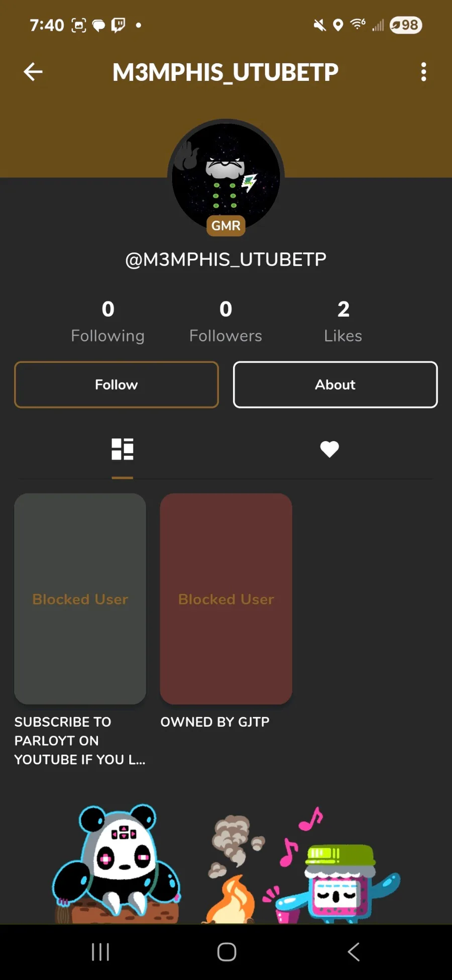Screen dimensions: 452x980
Task: Open Android recent apps button
Action: point(100,952)
